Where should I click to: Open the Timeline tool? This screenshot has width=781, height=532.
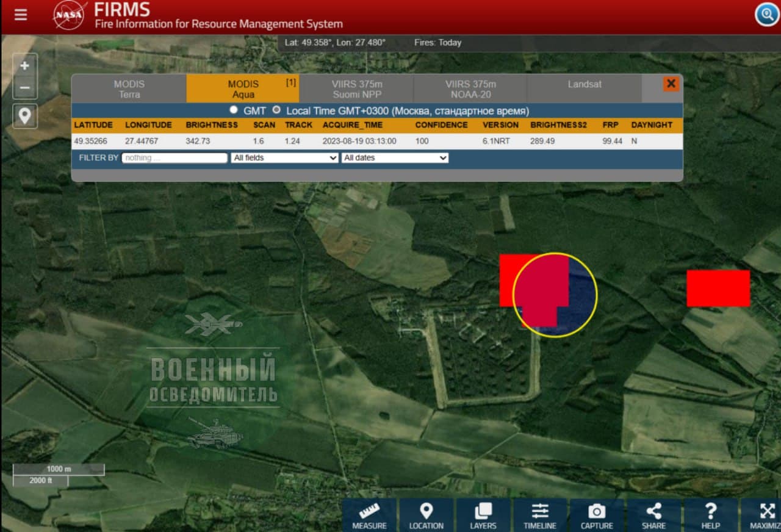click(x=540, y=516)
